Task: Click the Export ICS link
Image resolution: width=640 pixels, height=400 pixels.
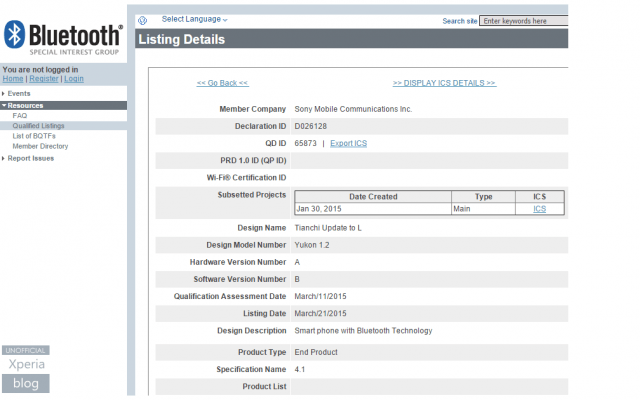Action: pyautogui.click(x=349, y=143)
